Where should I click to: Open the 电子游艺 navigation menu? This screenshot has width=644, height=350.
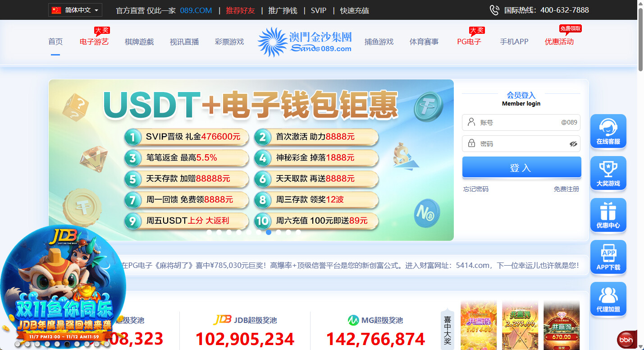point(94,42)
